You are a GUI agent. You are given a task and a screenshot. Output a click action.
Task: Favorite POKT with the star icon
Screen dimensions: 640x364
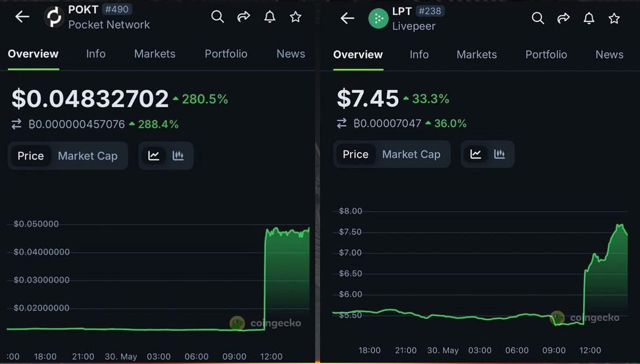click(x=295, y=17)
